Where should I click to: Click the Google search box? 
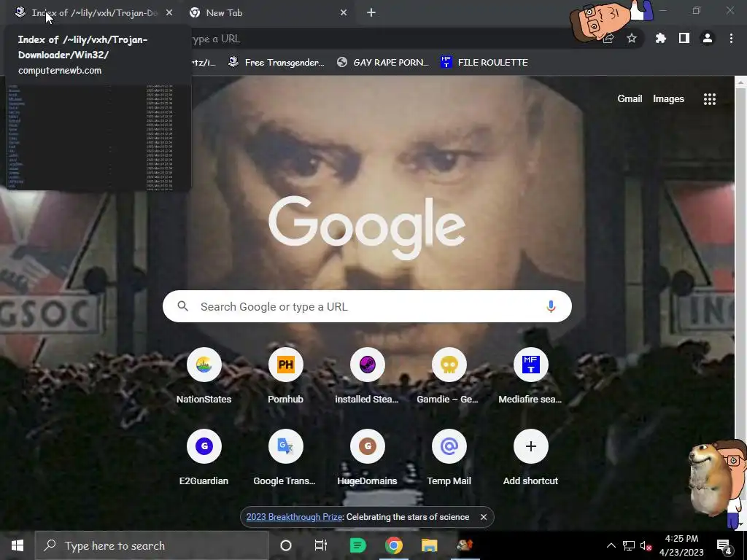[367, 307]
